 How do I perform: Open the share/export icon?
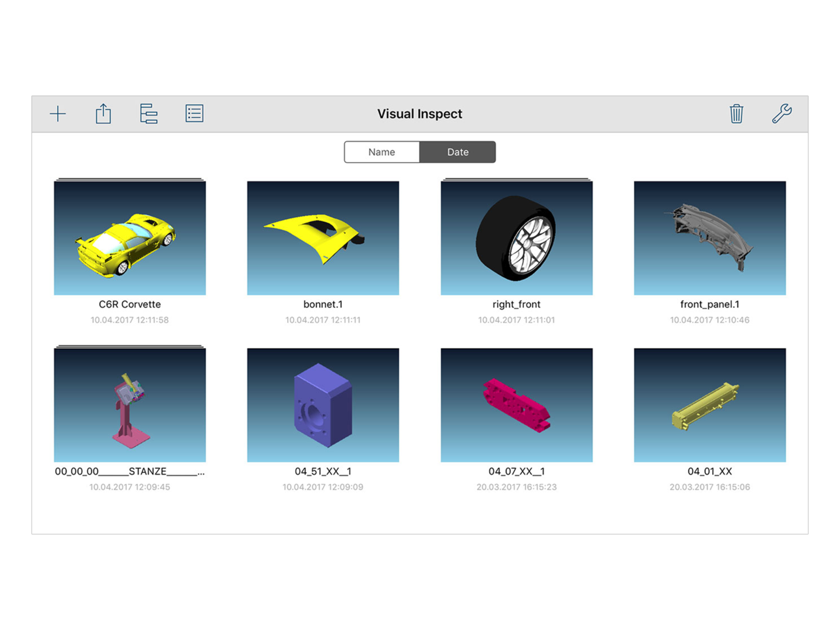103,113
